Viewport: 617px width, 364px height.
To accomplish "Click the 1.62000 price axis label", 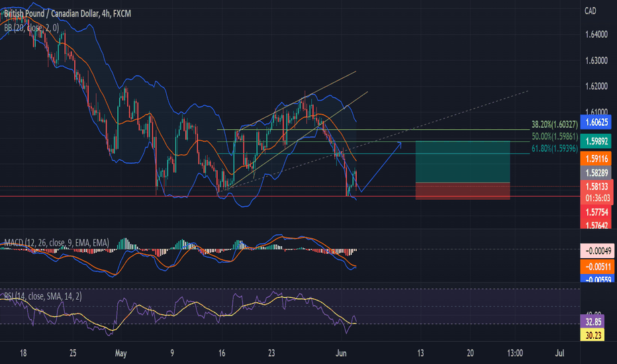I will pyautogui.click(x=596, y=86).
